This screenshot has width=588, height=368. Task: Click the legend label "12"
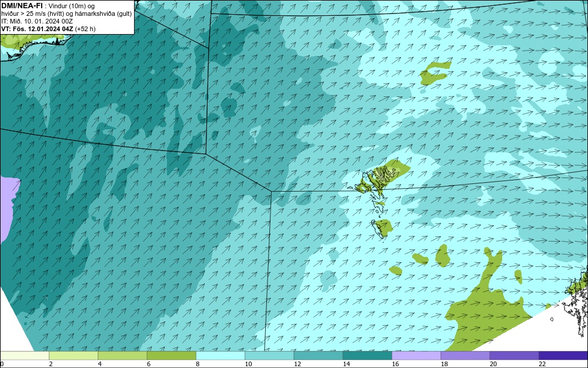tap(298, 364)
